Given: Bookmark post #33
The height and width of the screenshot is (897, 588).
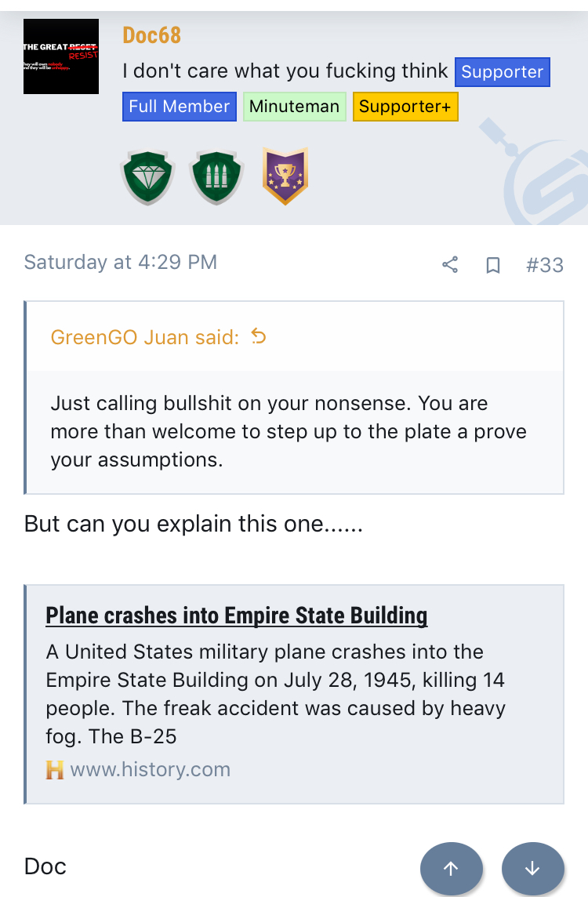Looking at the screenshot, I should [x=493, y=265].
